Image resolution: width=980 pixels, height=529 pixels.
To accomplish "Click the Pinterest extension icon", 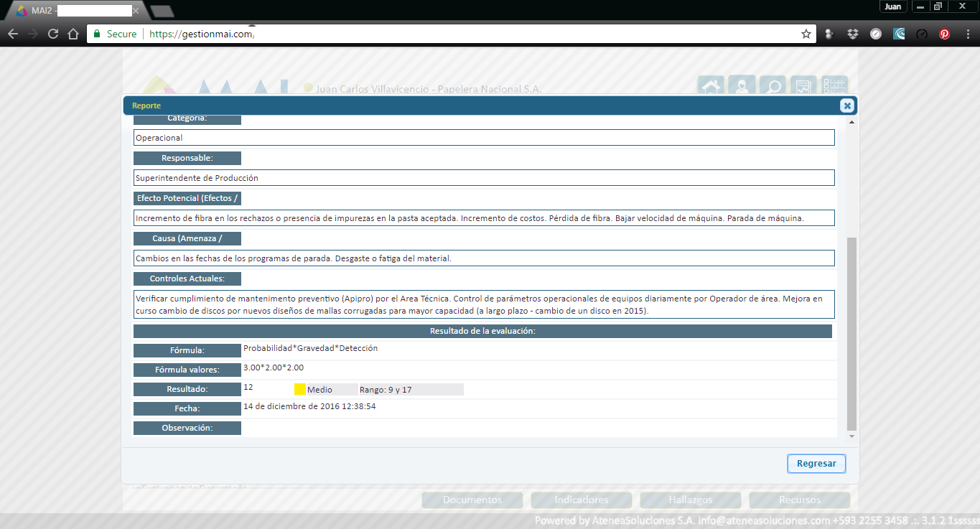I will (945, 34).
